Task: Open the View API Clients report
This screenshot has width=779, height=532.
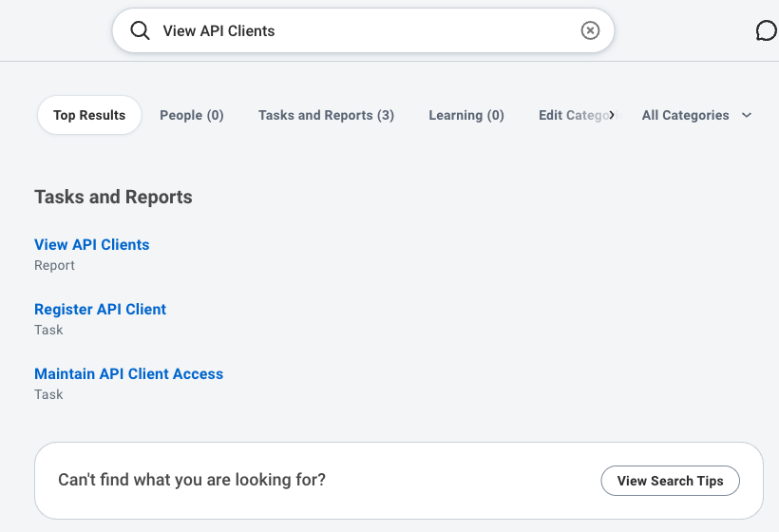Action: [x=92, y=244]
